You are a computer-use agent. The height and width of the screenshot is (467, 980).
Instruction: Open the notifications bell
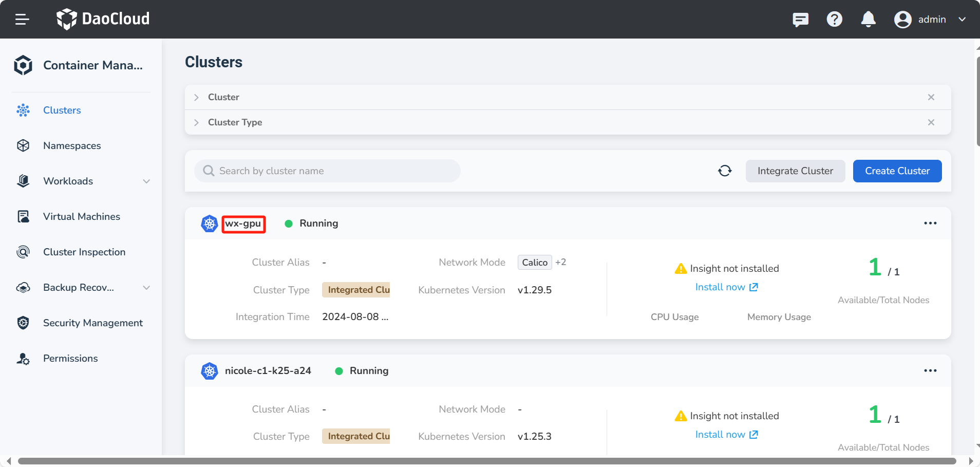pyautogui.click(x=868, y=20)
